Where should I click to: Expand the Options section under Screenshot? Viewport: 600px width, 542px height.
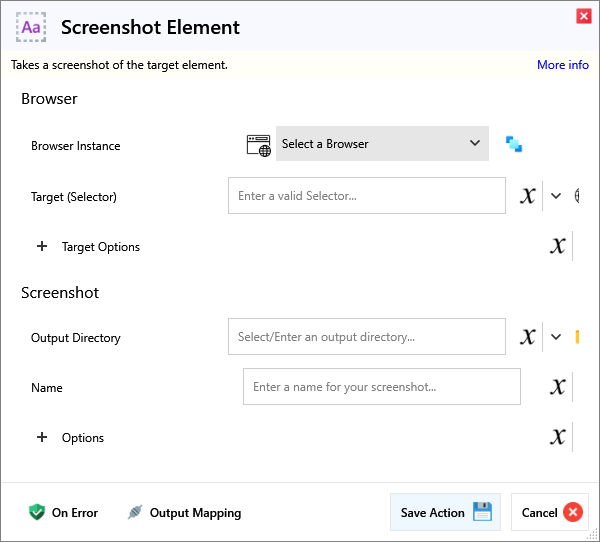tap(42, 438)
